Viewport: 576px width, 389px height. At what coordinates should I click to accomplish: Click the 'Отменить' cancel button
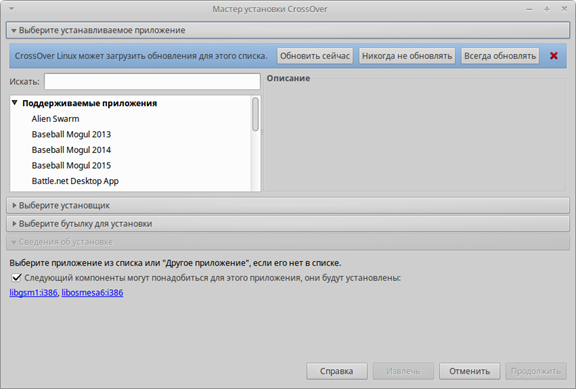point(469,371)
